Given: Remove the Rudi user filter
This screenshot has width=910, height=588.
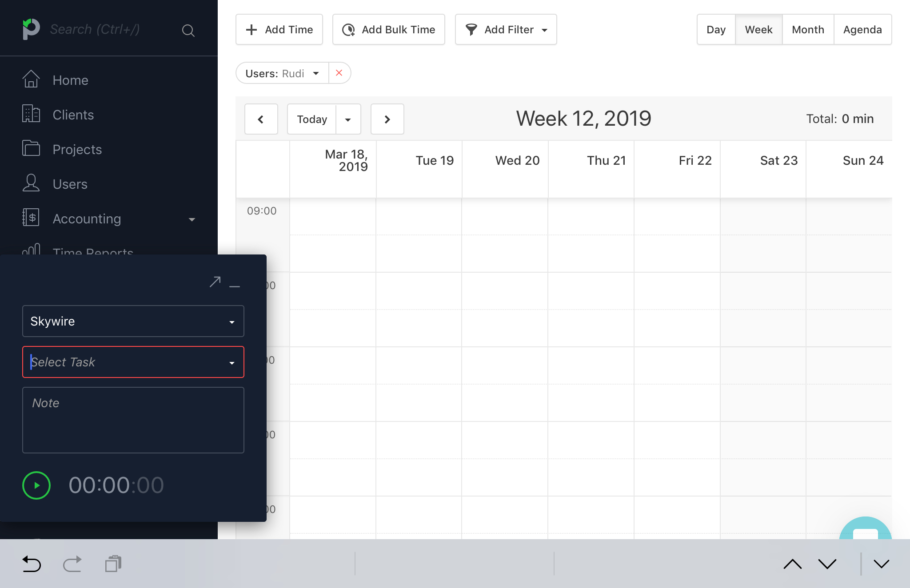Looking at the screenshot, I should (339, 73).
